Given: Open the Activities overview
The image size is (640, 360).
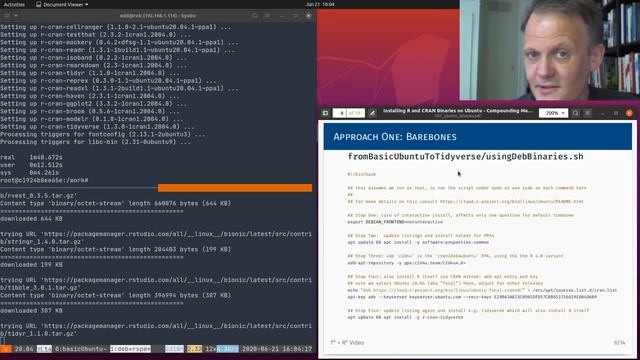Looking at the screenshot, I should 14,4.
